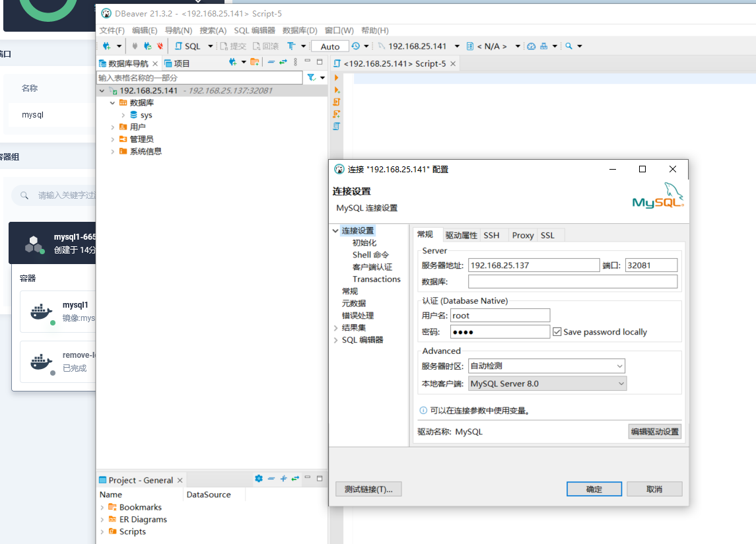This screenshot has width=756, height=544.
Task: Collapse the 数据库 folder node
Action: (112, 103)
